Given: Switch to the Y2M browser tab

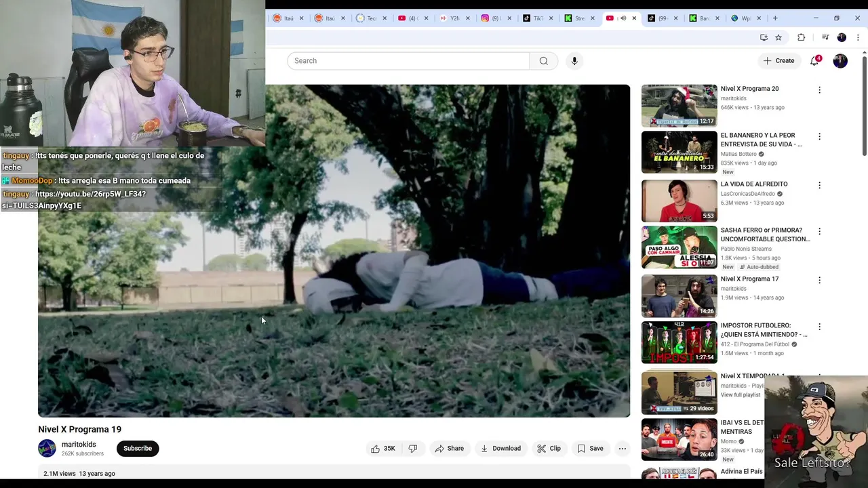Looking at the screenshot, I should [x=454, y=18].
